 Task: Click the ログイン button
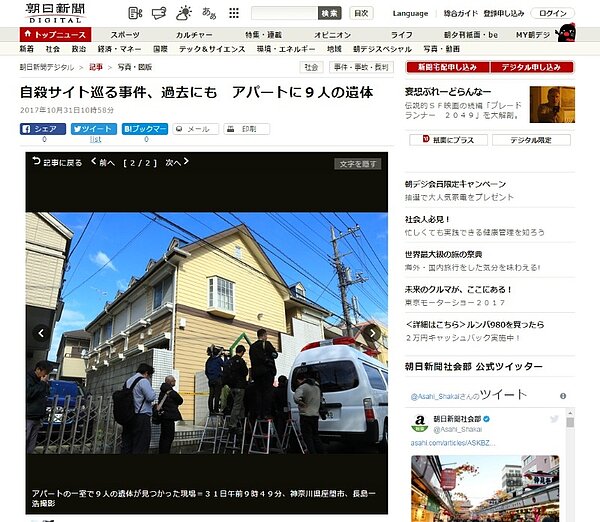(x=553, y=13)
